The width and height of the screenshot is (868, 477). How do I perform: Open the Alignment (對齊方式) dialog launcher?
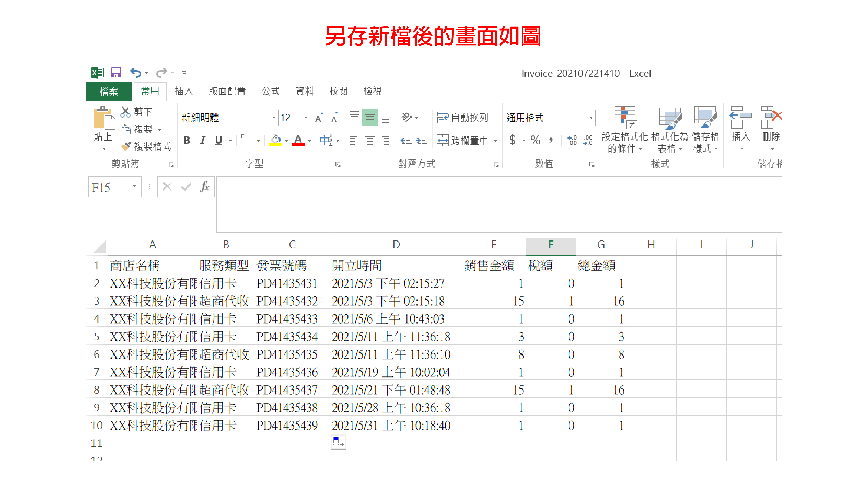(496, 165)
